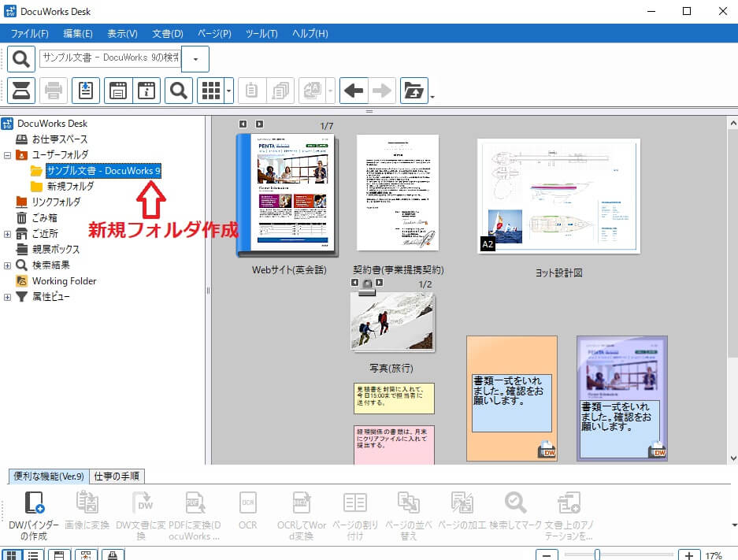738x560 pixels.
Task: Switch to thumbnail view mode in status bar
Action: click(12, 555)
